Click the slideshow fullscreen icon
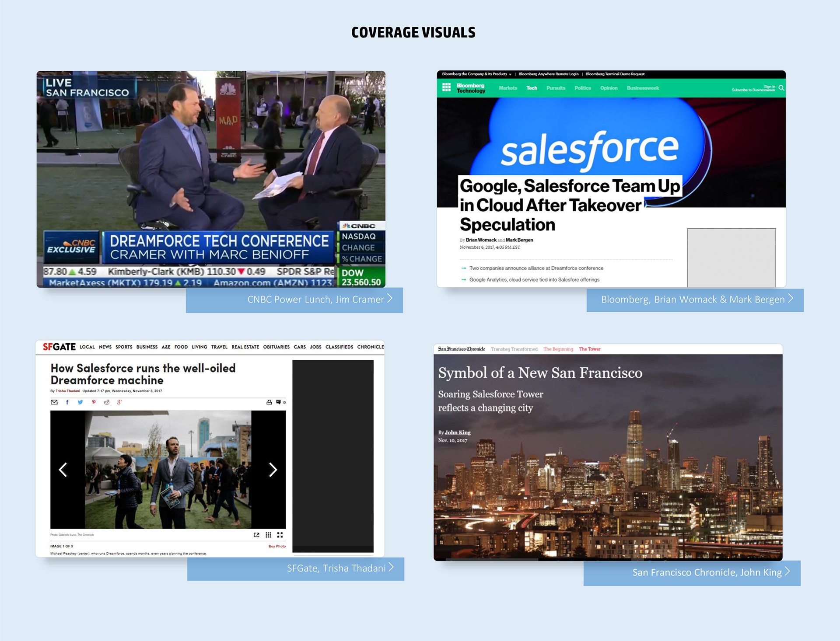840x641 pixels. tap(280, 535)
